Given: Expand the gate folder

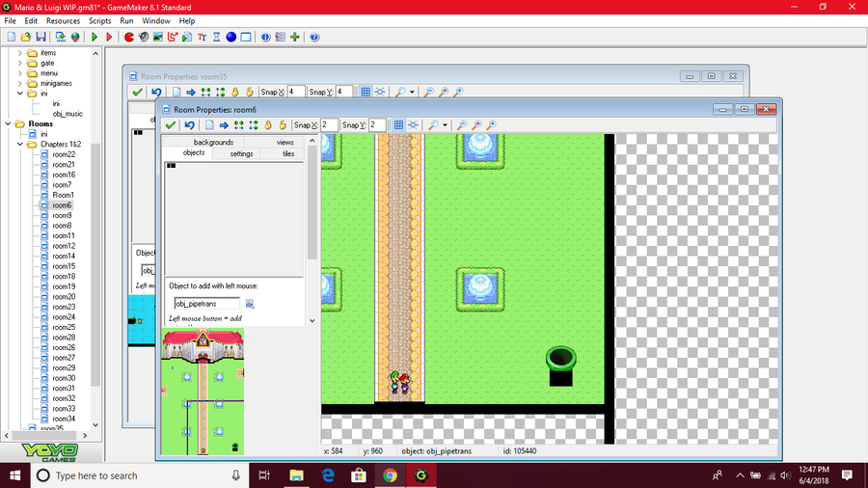Looking at the screenshot, I should click(x=20, y=63).
